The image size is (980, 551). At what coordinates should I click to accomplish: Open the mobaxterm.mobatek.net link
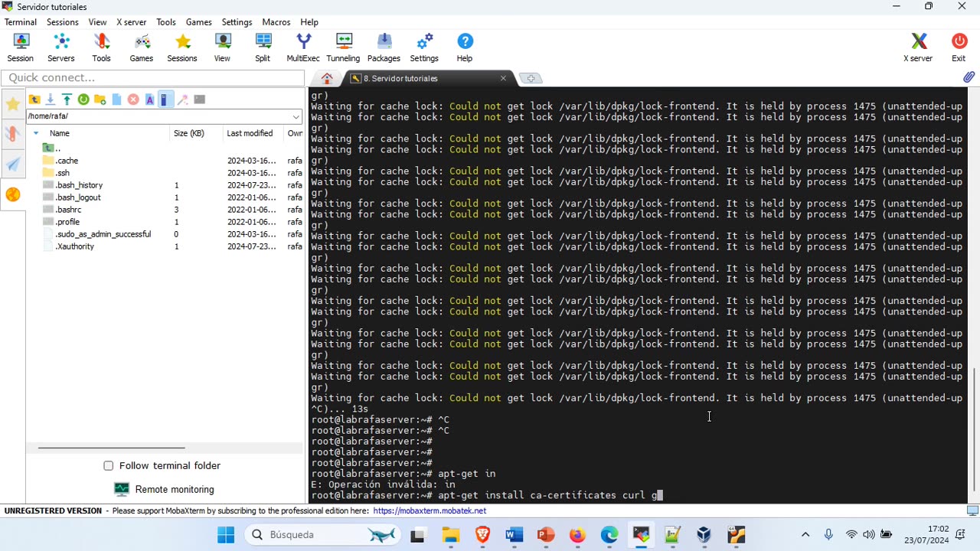pyautogui.click(x=430, y=510)
